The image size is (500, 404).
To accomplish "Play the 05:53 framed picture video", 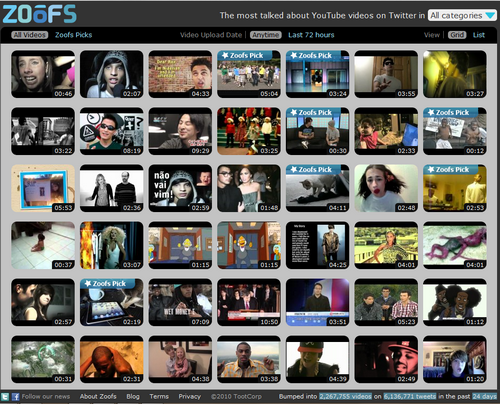I will coord(43,188).
